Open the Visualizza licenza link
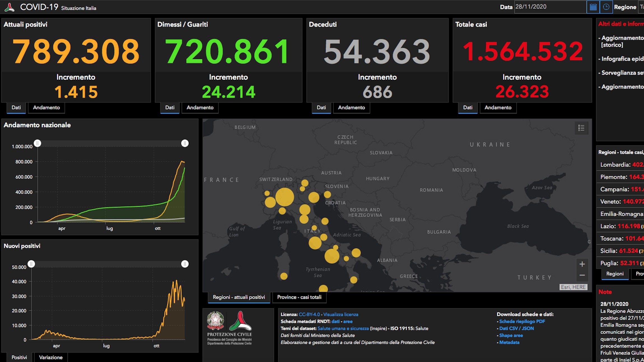The image size is (644, 362). coord(341,314)
